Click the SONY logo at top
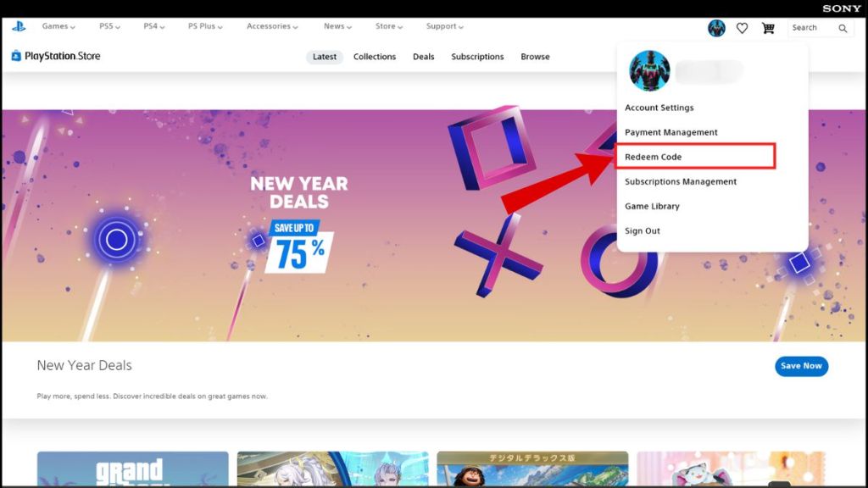The height and width of the screenshot is (488, 868). (841, 8)
